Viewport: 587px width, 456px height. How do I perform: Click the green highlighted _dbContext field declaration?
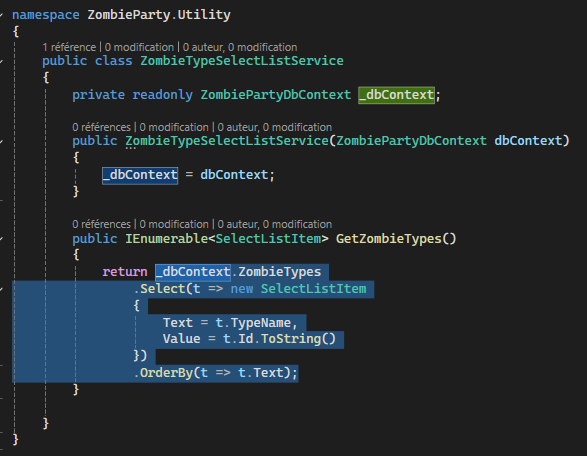(396, 95)
